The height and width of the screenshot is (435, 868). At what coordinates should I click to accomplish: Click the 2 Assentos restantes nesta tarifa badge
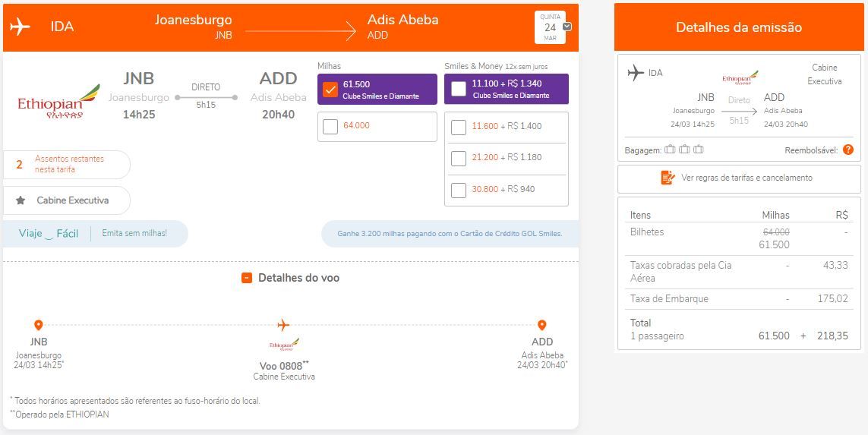66,165
